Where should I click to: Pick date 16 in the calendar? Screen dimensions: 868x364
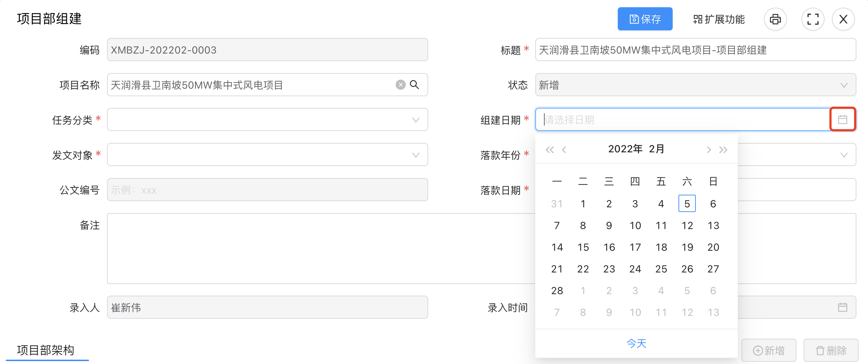(x=609, y=247)
